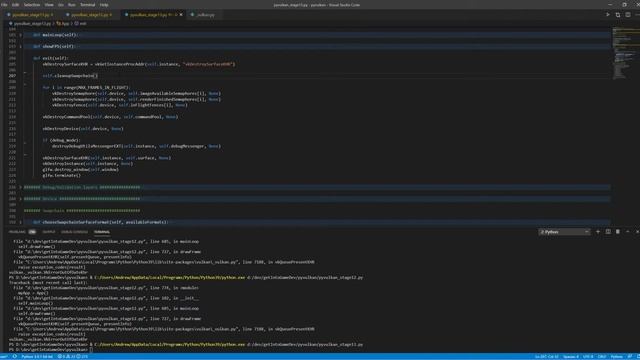This screenshot has width=640, height=360.
Task: Maximize the panel with chevron icon
Action: pyautogui.click(x=628, y=232)
